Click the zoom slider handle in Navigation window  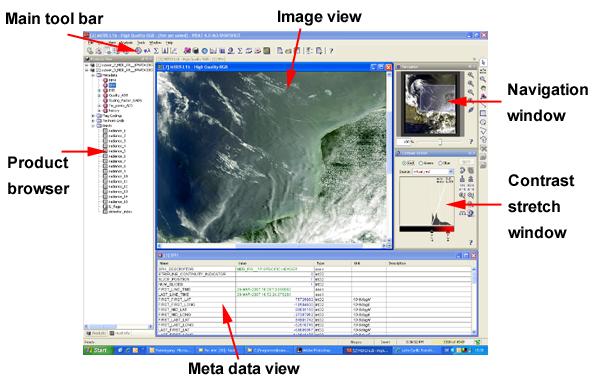point(440,142)
